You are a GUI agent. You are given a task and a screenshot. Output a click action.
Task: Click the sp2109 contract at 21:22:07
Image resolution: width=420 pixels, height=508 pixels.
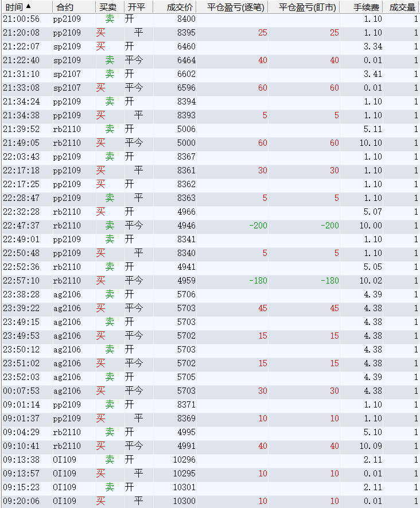(67, 46)
